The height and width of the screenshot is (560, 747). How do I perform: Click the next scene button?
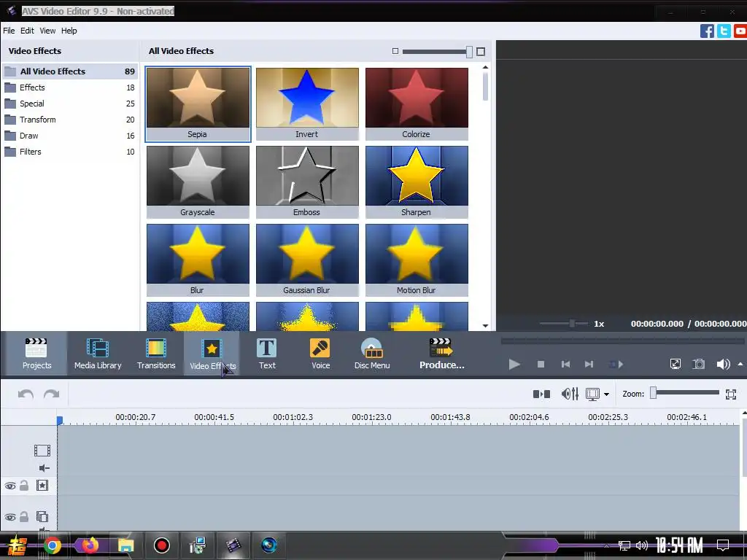click(616, 365)
